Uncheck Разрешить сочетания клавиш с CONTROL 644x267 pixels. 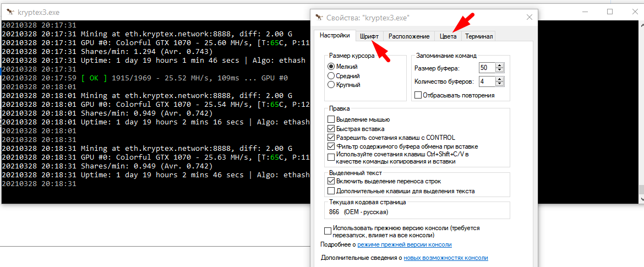(331, 138)
